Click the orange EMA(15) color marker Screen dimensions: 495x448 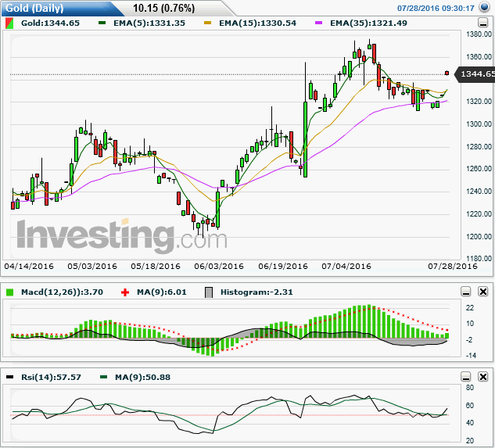click(x=208, y=23)
